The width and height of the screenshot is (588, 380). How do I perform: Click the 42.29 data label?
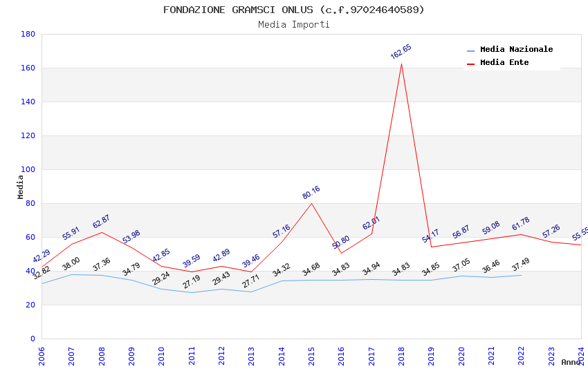coord(42,256)
